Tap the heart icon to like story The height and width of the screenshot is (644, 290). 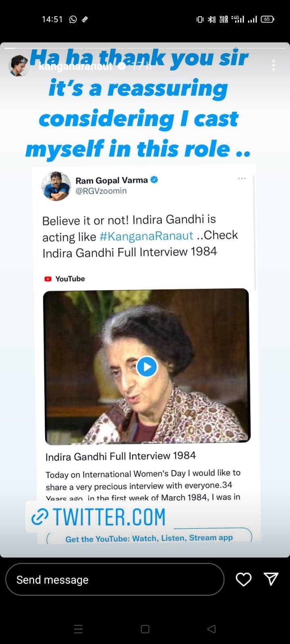click(x=243, y=579)
